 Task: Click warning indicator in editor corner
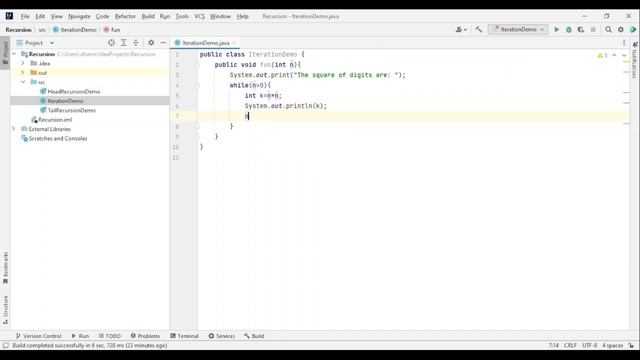click(603, 56)
